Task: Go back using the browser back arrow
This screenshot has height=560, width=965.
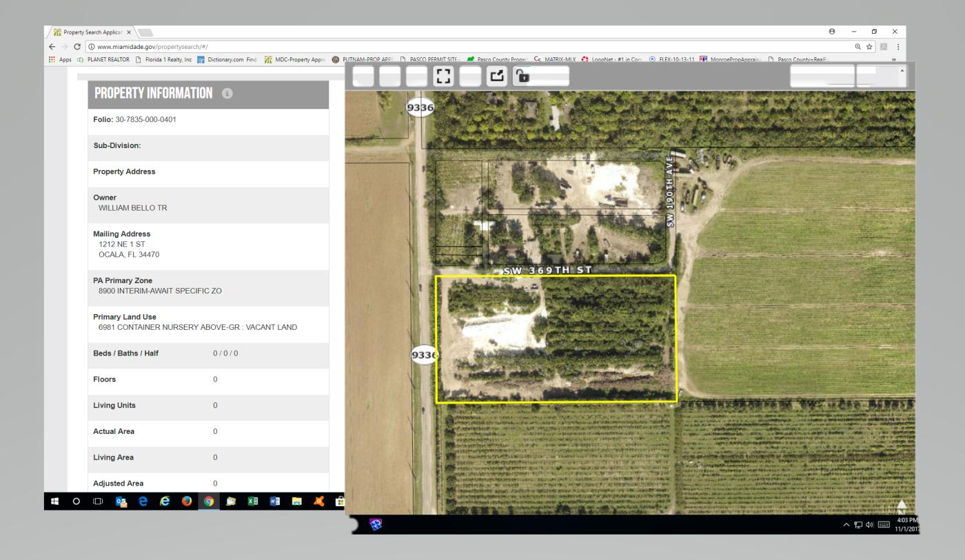Action: click(x=51, y=47)
